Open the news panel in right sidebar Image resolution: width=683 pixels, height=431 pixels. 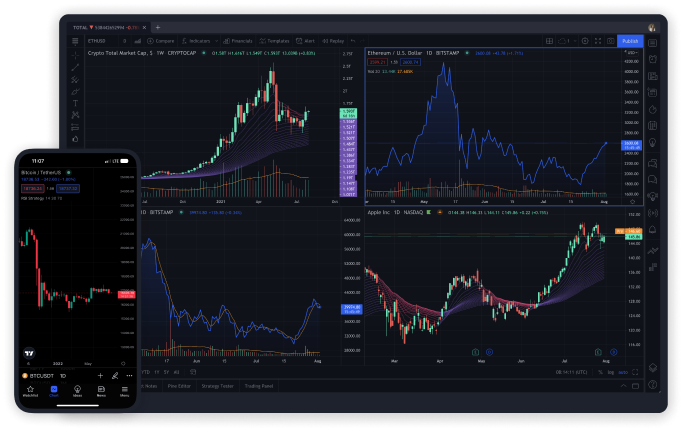[653, 76]
